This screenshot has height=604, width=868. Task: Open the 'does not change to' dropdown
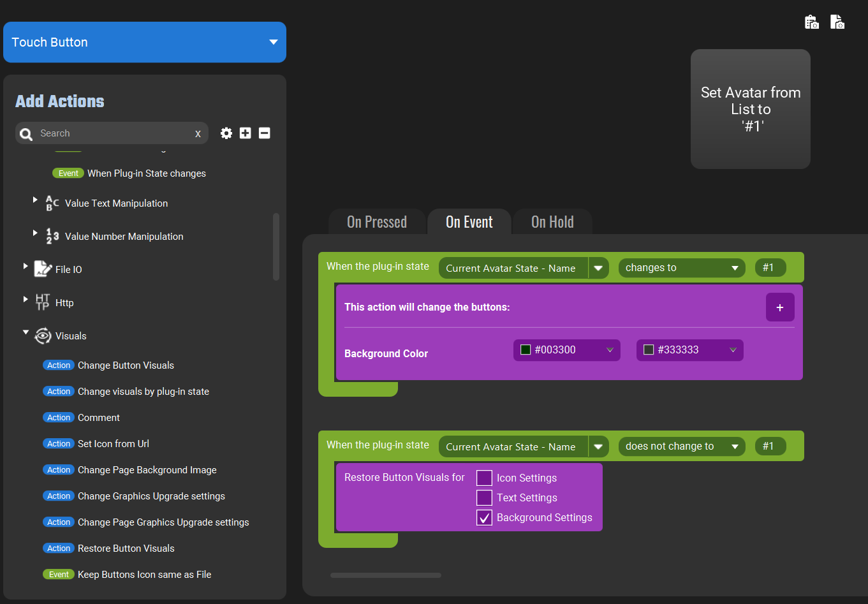(681, 446)
